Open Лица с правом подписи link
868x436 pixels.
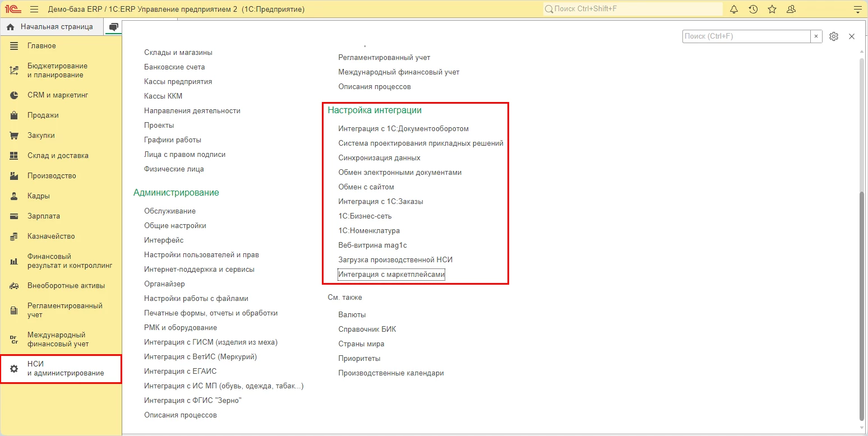[x=185, y=155]
